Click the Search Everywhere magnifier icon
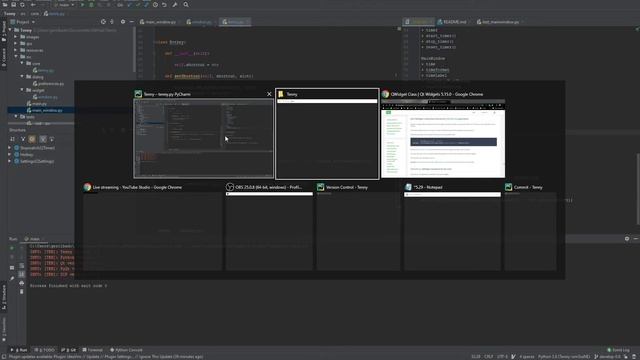This screenshot has width=640, height=360. click(x=186, y=4)
